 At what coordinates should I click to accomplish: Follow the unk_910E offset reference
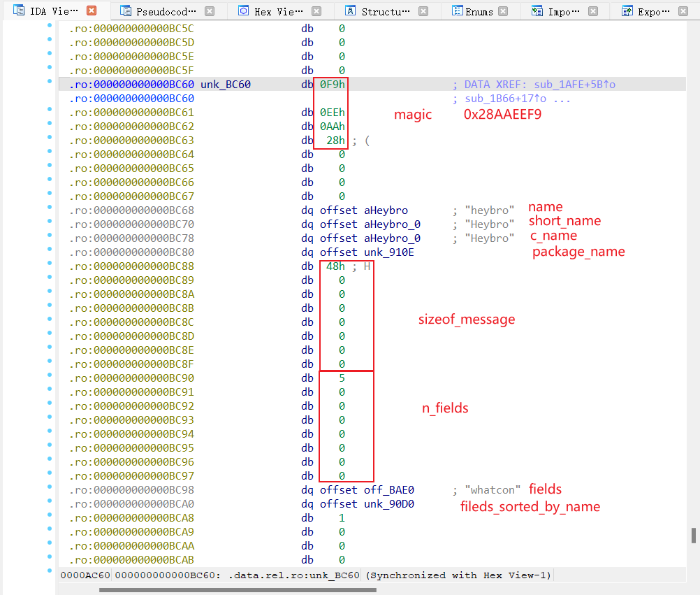[x=388, y=252]
